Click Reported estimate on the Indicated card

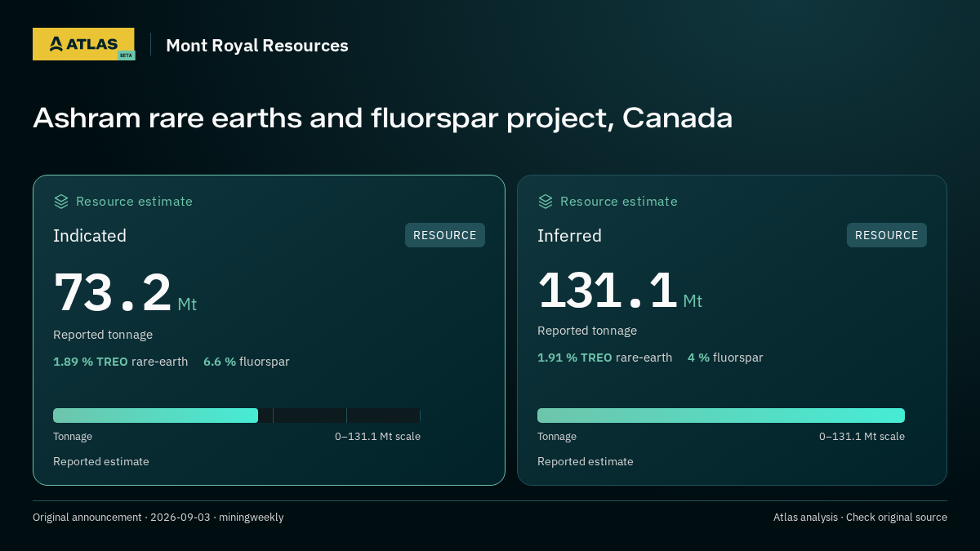pos(101,462)
